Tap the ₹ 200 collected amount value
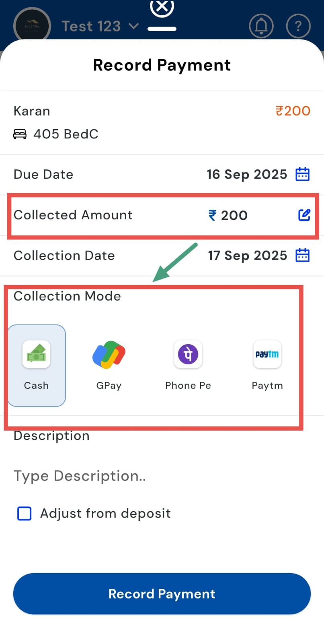The image size is (324, 644). (x=228, y=215)
